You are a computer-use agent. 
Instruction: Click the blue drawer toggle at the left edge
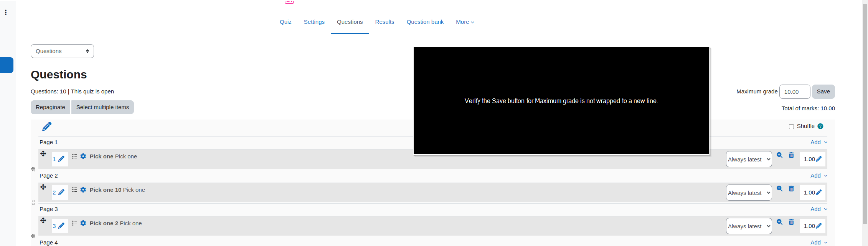pos(7,65)
